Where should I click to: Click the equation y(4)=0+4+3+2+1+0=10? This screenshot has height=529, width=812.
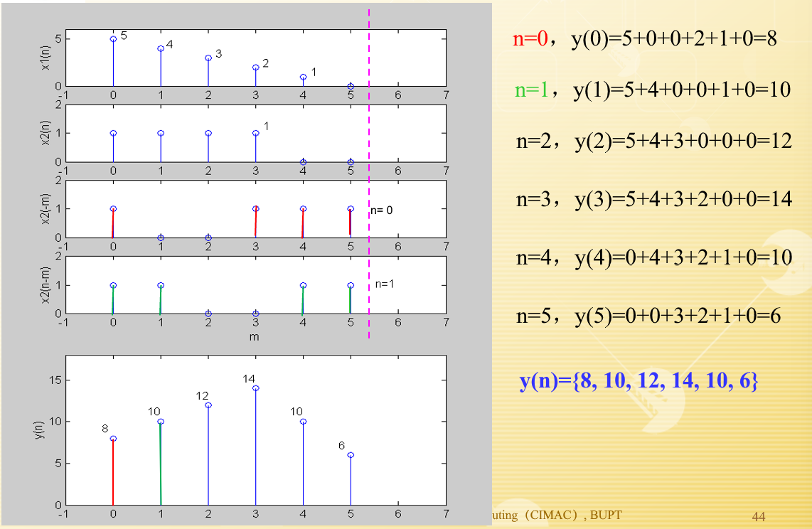683,257
